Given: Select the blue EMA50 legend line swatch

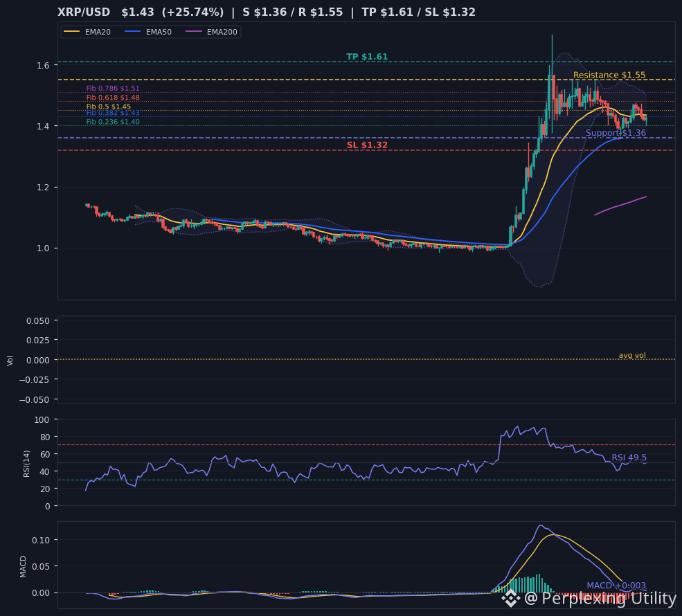Looking at the screenshot, I should pyautogui.click(x=133, y=32).
